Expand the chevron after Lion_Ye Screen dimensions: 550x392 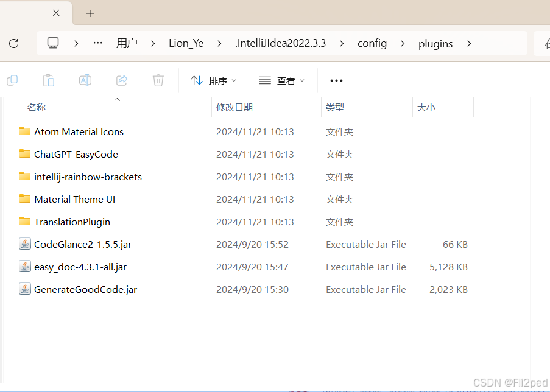[x=219, y=43]
